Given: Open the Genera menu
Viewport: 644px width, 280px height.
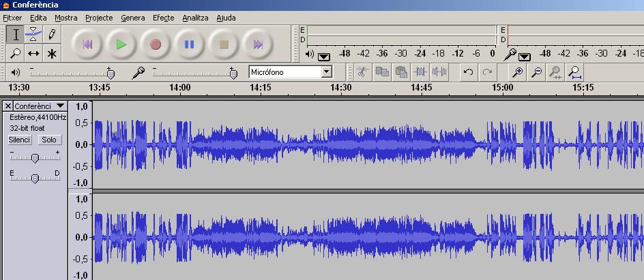Looking at the screenshot, I should (x=132, y=18).
